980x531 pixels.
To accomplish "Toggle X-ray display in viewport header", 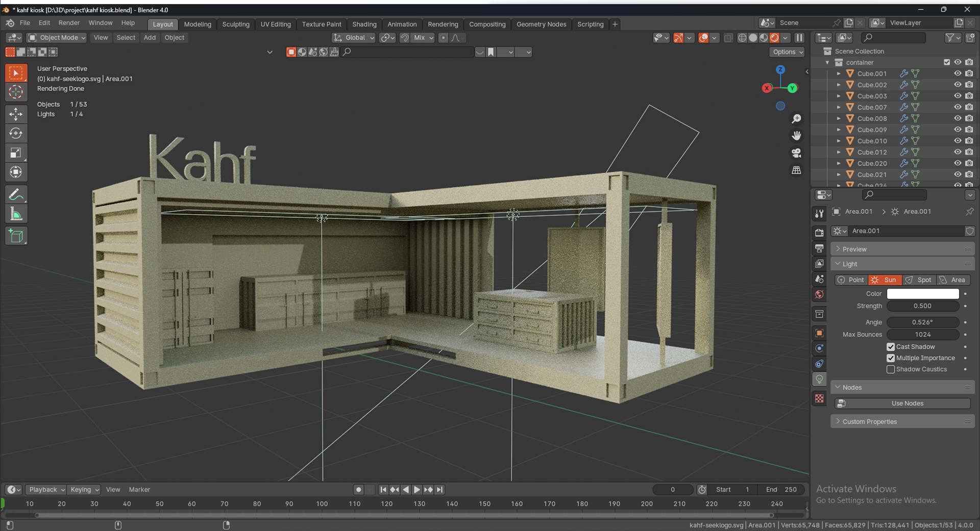I will coord(728,38).
